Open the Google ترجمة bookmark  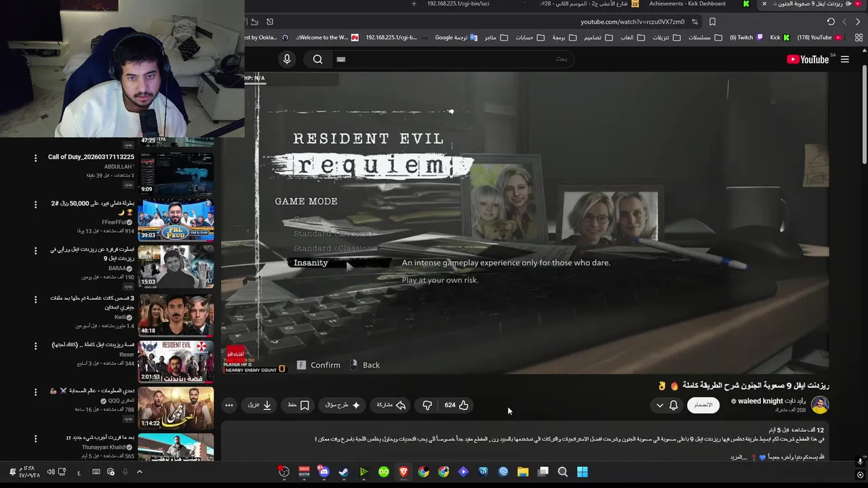(x=456, y=37)
